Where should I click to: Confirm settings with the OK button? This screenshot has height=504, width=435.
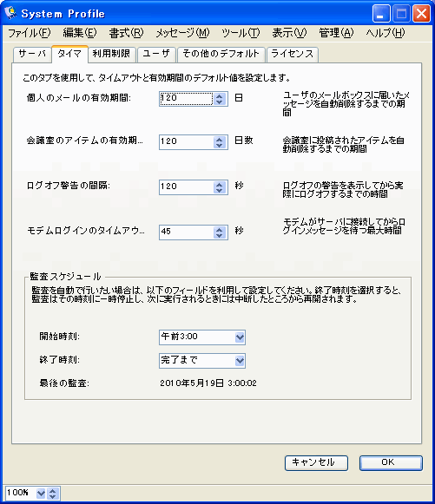pos(391,463)
